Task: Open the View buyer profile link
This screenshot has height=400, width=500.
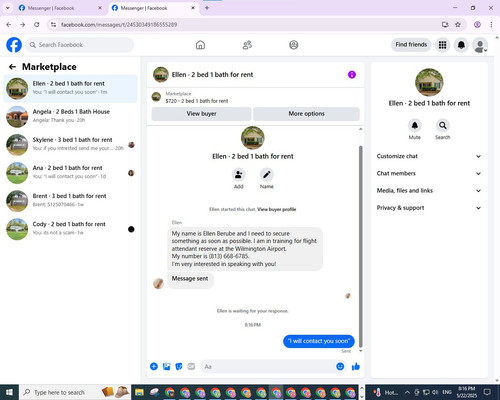Action: 277,209
